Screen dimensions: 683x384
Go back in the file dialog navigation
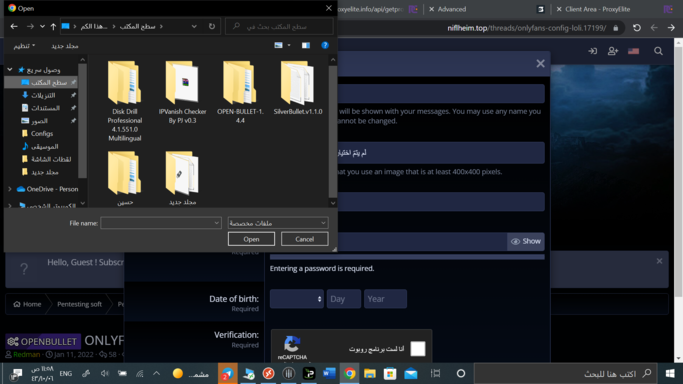point(14,27)
